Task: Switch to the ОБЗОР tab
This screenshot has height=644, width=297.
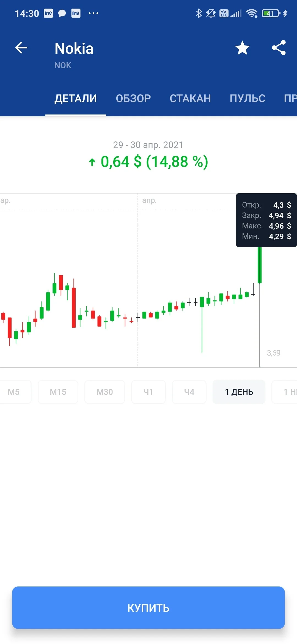Action: [x=133, y=99]
